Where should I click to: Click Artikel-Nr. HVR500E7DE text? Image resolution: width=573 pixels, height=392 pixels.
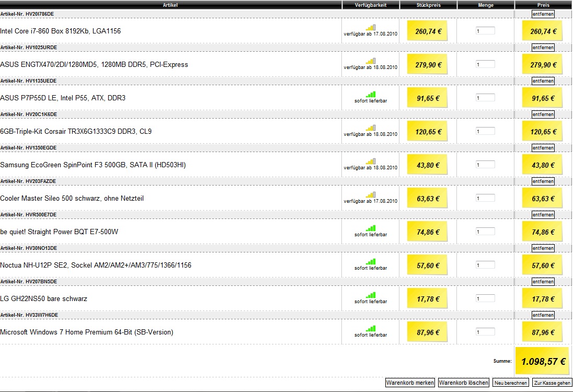click(28, 214)
